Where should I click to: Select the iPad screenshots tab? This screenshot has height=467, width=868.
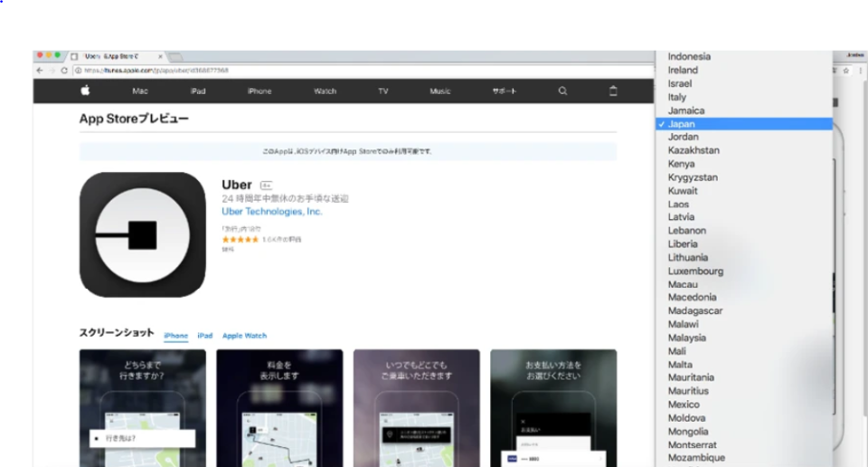point(205,336)
